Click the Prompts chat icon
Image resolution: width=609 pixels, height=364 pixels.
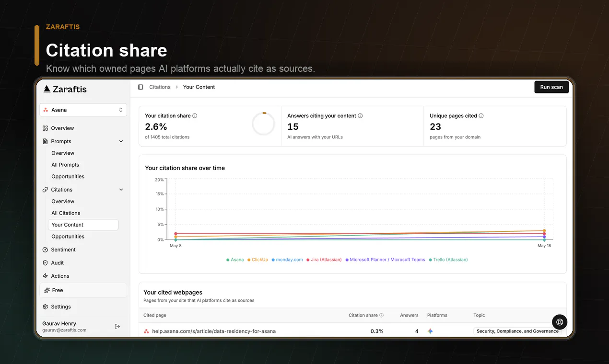coord(45,141)
